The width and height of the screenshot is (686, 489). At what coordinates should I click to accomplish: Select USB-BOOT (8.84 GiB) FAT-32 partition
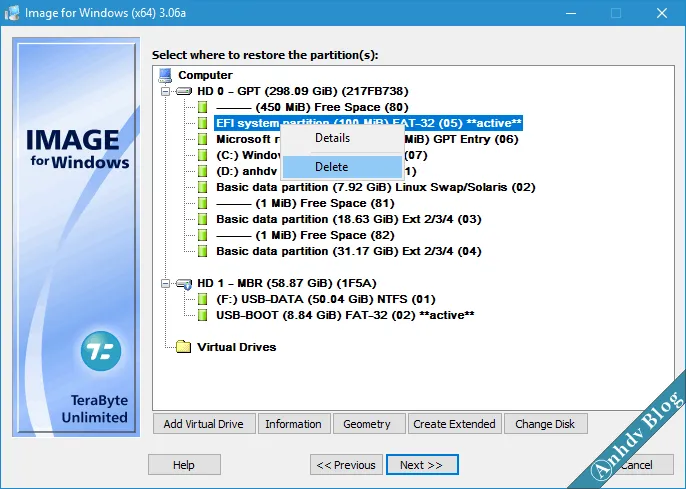pos(345,315)
